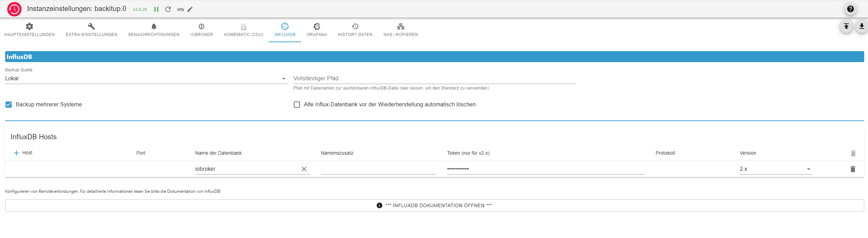Open help via question mark icon
The width and height of the screenshot is (868, 238).
coord(850,9)
